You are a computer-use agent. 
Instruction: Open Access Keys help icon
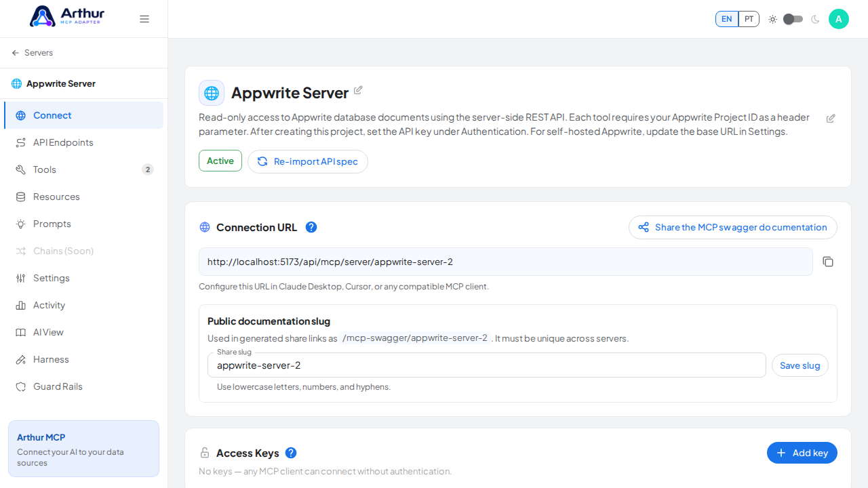click(291, 453)
